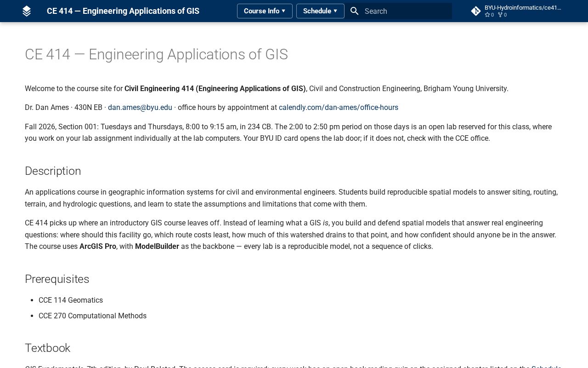
Task: Click the Textbook section heading
Action: click(47, 348)
